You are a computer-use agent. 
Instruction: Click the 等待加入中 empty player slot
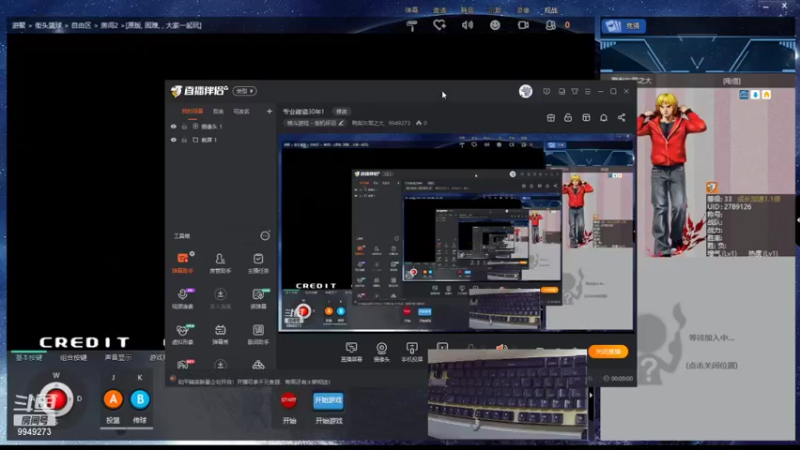[x=711, y=338]
